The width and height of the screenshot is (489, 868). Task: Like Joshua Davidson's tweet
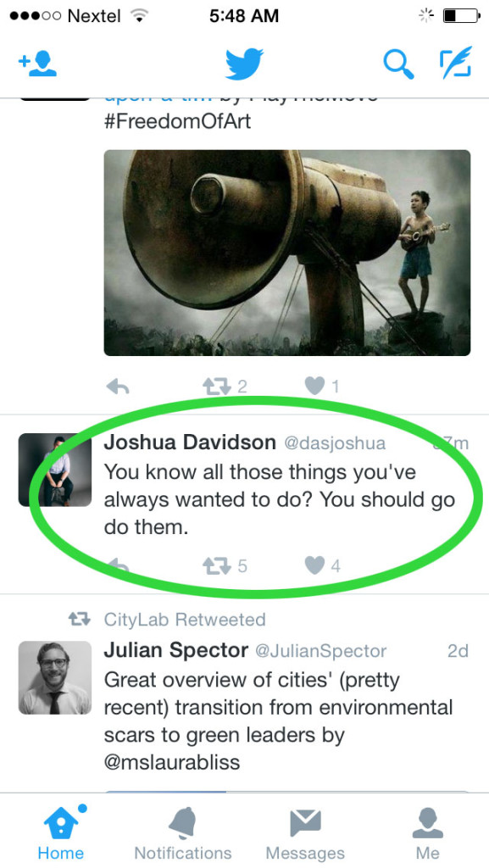click(x=314, y=565)
